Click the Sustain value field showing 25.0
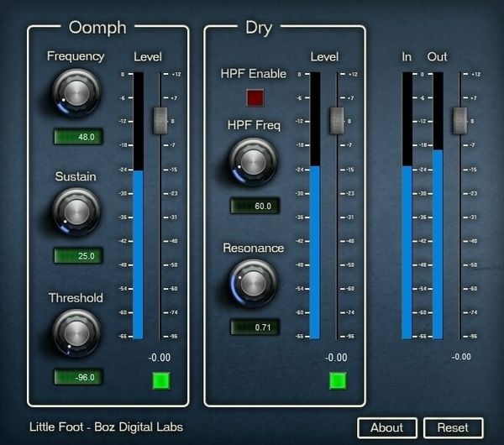 (x=76, y=255)
